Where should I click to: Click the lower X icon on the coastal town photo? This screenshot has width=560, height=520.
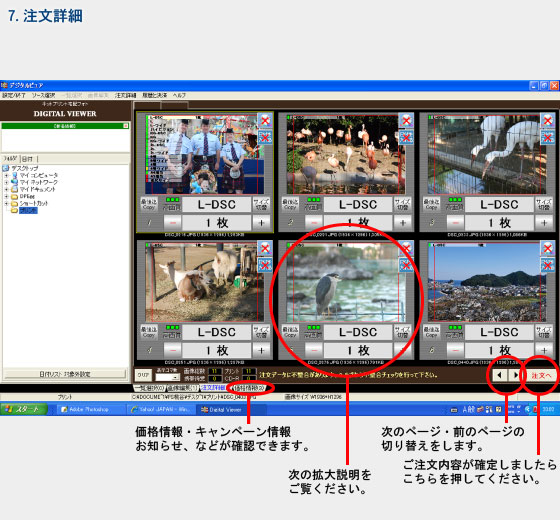[548, 265]
